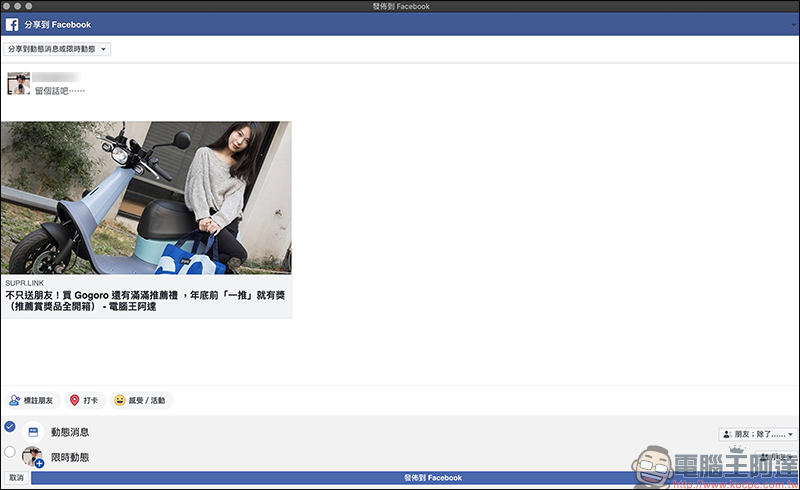
Task: Click the red close window button
Action: pos(6,6)
